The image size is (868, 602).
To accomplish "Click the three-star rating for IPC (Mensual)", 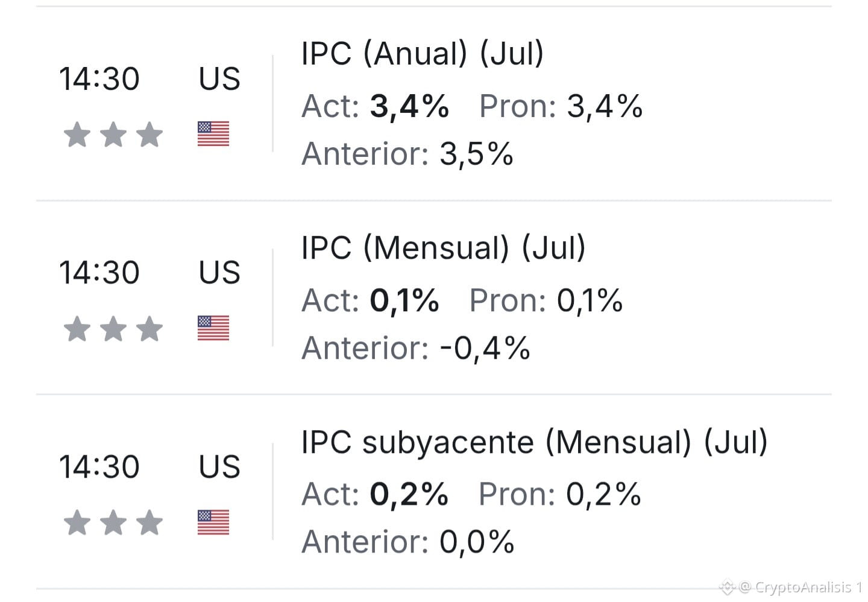I will (113, 329).
